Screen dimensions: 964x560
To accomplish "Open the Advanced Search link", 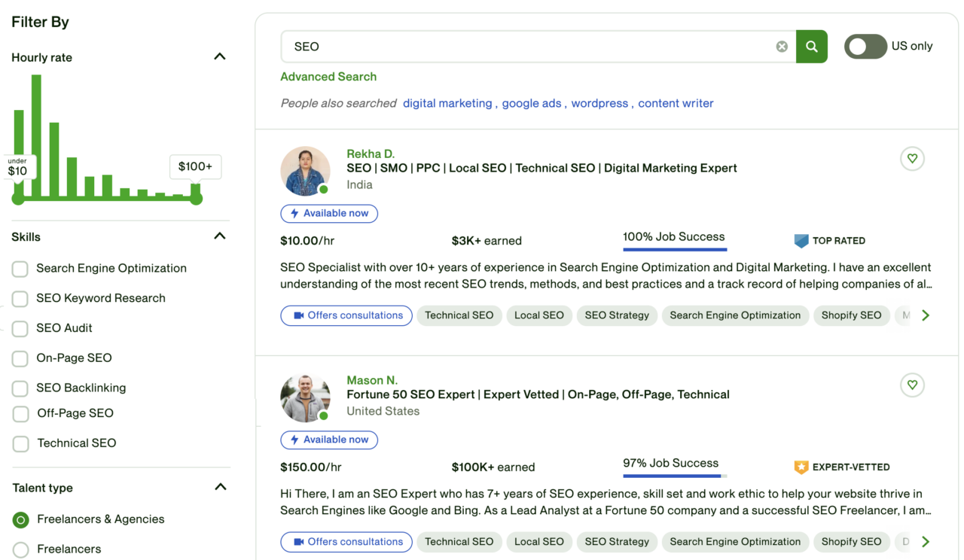I will click(328, 77).
